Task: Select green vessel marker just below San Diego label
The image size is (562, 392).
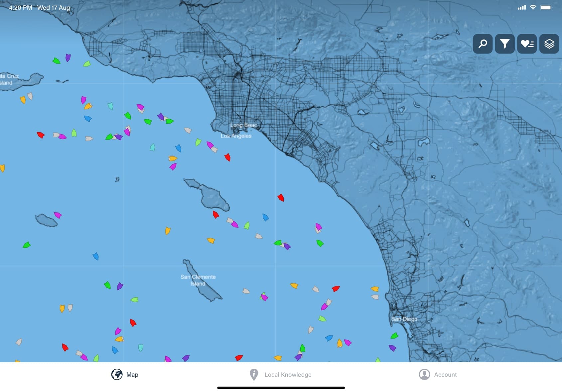Action: click(x=394, y=336)
